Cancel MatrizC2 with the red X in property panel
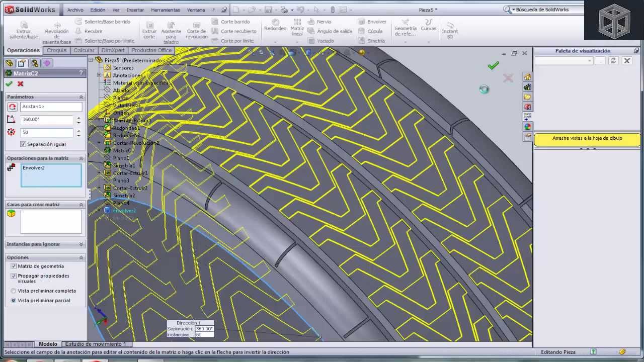The width and height of the screenshot is (644, 362). coord(21,84)
